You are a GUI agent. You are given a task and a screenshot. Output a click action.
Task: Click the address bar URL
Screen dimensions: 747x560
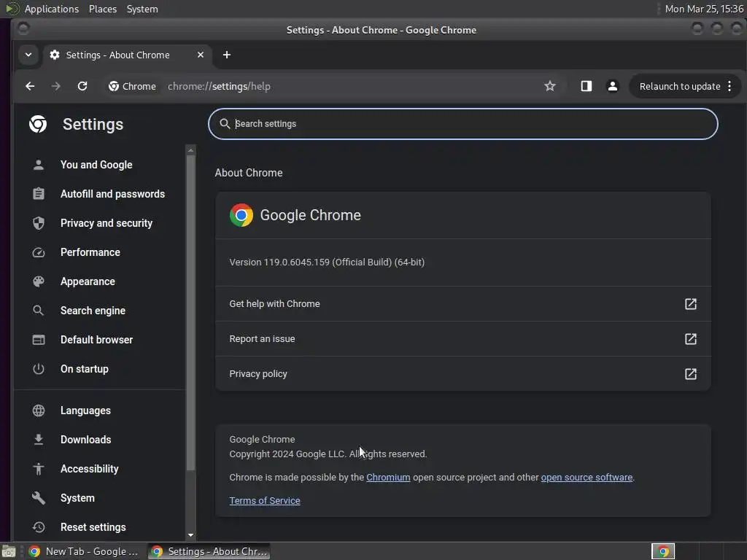[219, 86]
